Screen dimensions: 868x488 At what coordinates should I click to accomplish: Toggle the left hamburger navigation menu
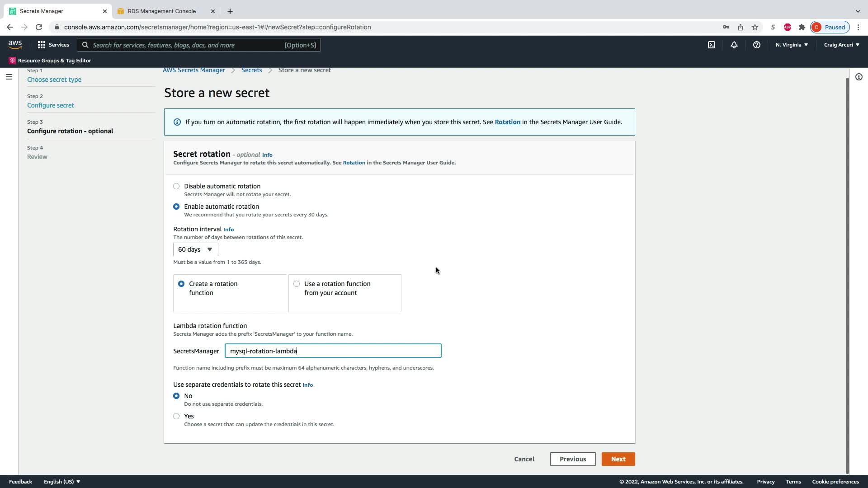(x=9, y=77)
